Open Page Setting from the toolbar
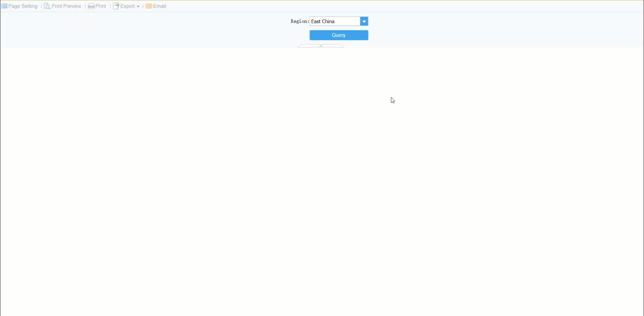The image size is (644, 316). coord(19,6)
